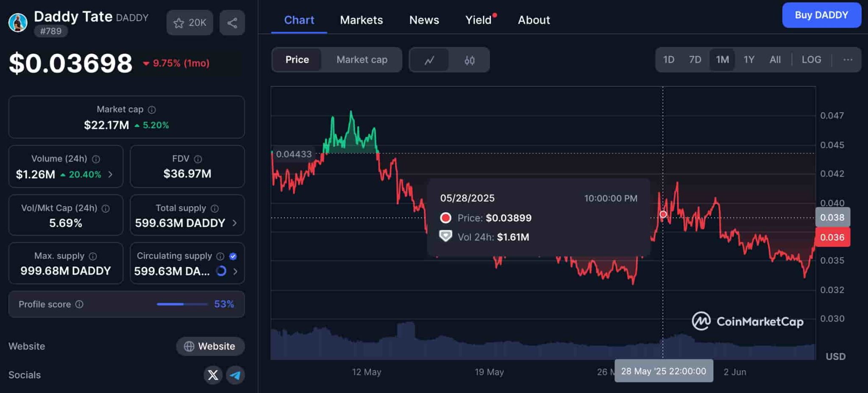Select the 7D time range
The height and width of the screenshot is (393, 868).
(x=695, y=60)
